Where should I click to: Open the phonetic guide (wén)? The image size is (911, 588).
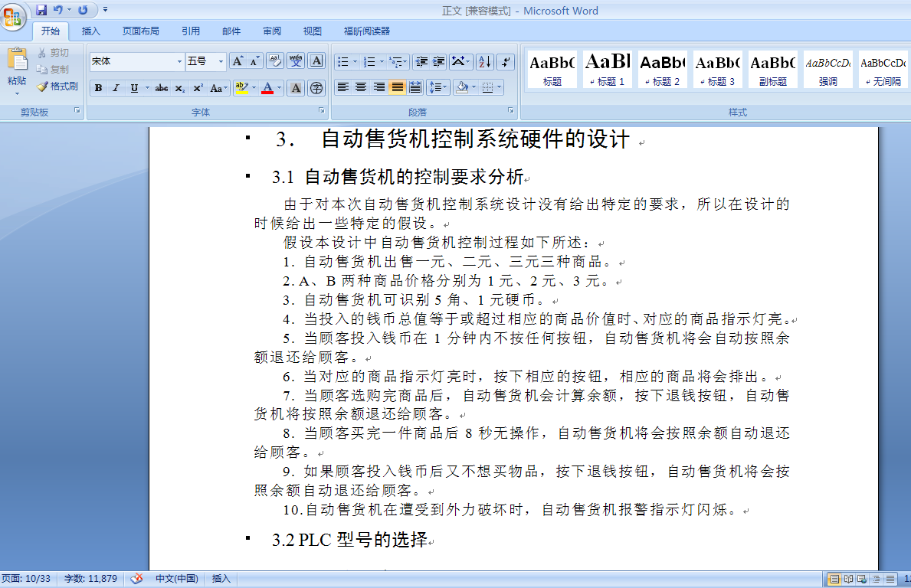click(296, 61)
